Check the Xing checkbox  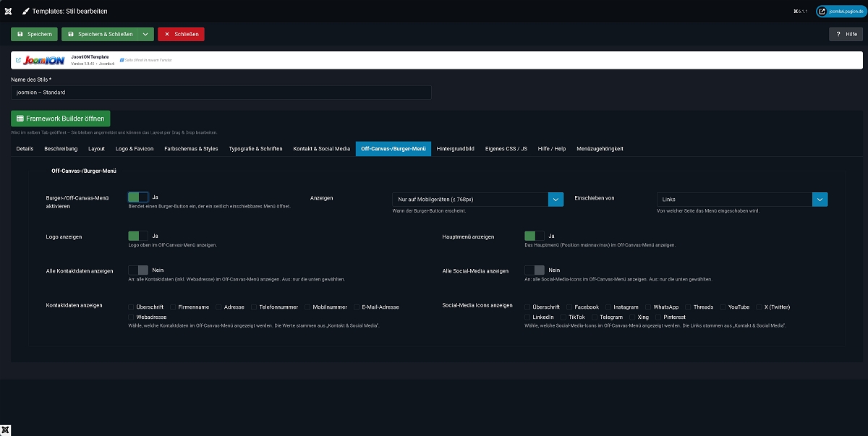(633, 317)
